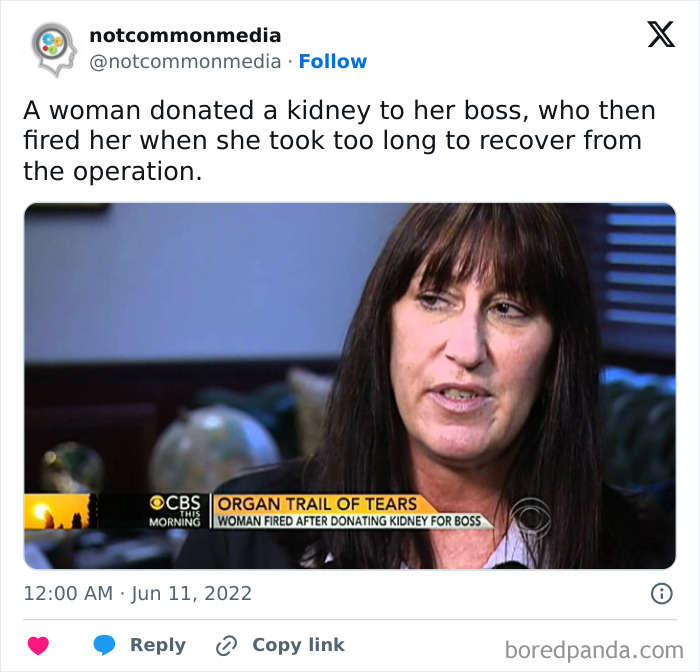700x672 pixels.
Task: Choose the Copy link text button
Action: [x=298, y=645]
